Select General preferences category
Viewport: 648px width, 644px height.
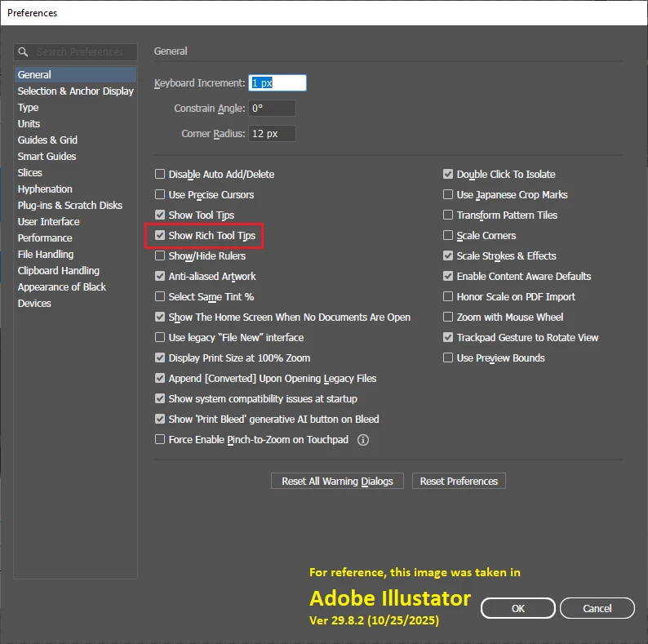coord(76,75)
